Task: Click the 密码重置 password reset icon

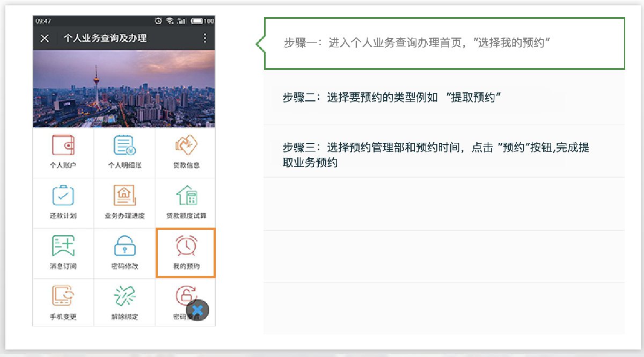Action: tap(181, 295)
